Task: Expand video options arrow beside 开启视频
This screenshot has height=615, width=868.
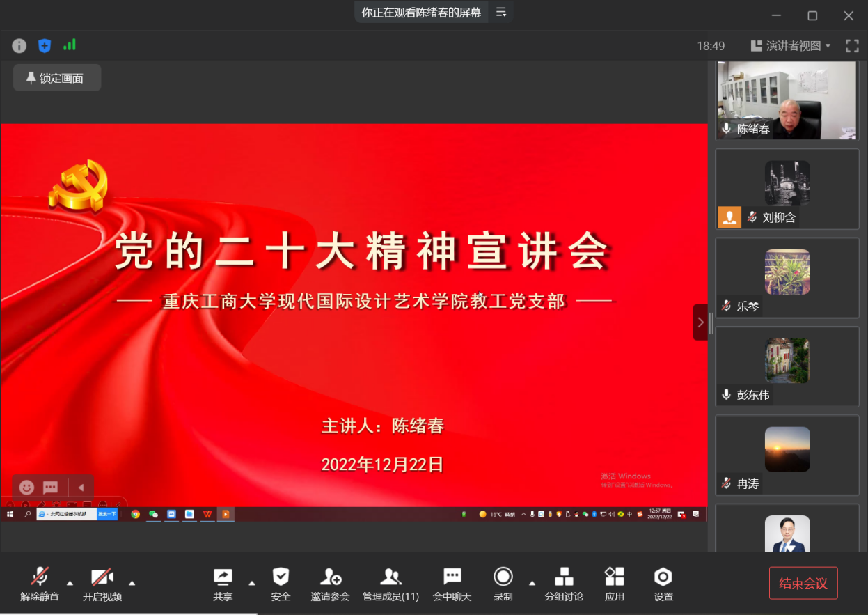Action: click(x=132, y=583)
